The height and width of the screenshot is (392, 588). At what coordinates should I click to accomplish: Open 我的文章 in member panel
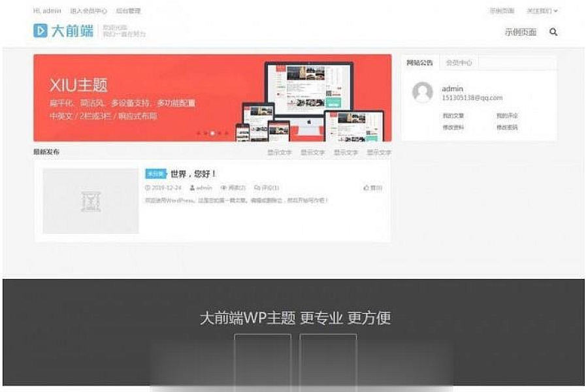tap(453, 116)
